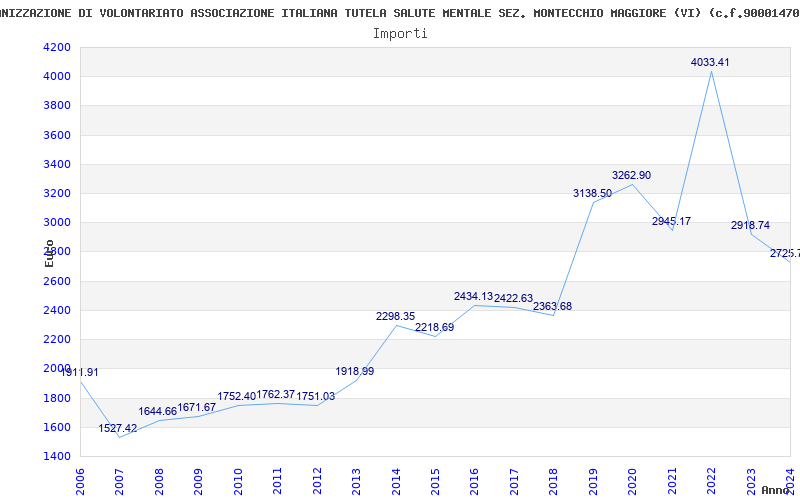
Task: Click the 3000 y-axis tick label
Action: [x=57, y=222]
